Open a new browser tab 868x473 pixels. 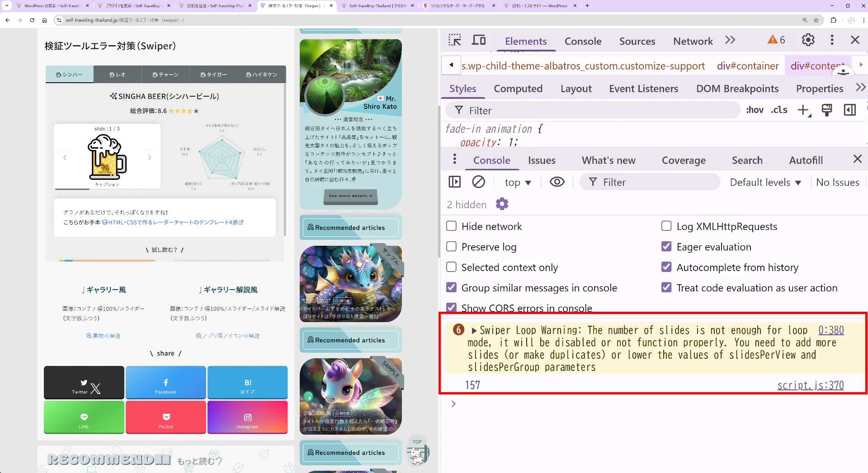[587, 5]
